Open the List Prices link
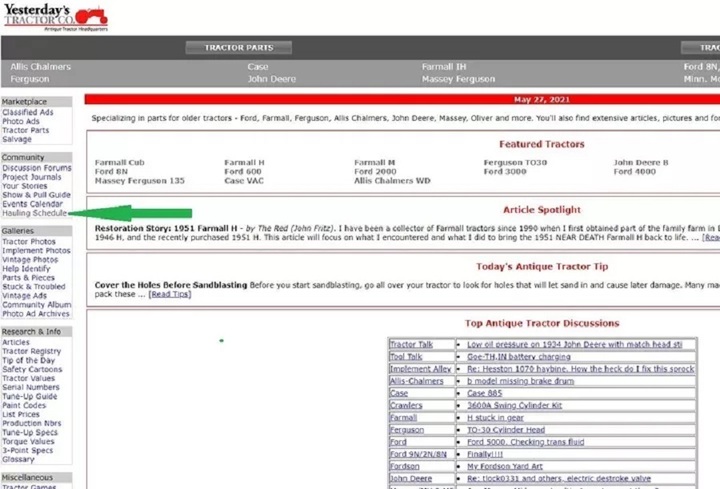Screen dimensions: 720x489 [x=21, y=414]
